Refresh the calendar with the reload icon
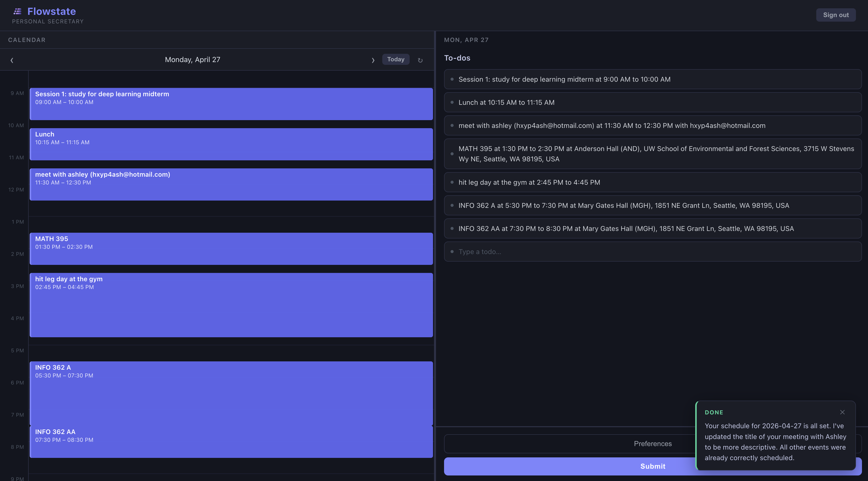The image size is (868, 481). click(420, 60)
